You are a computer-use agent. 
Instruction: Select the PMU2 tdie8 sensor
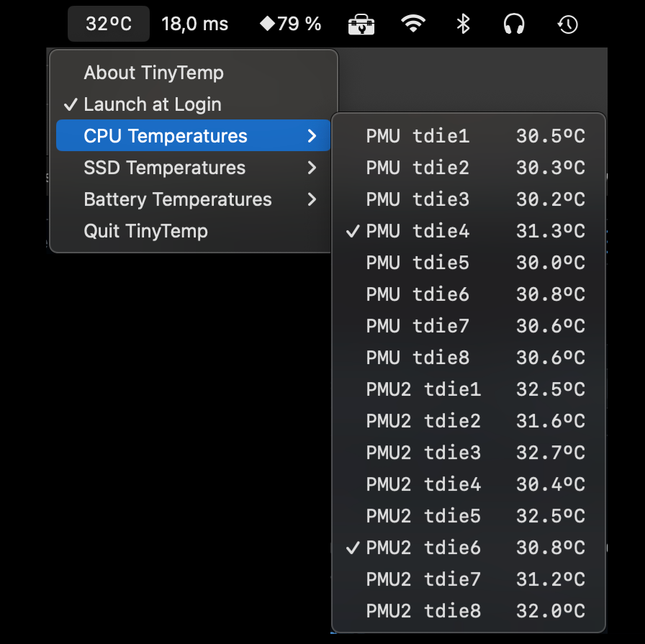coord(469,611)
